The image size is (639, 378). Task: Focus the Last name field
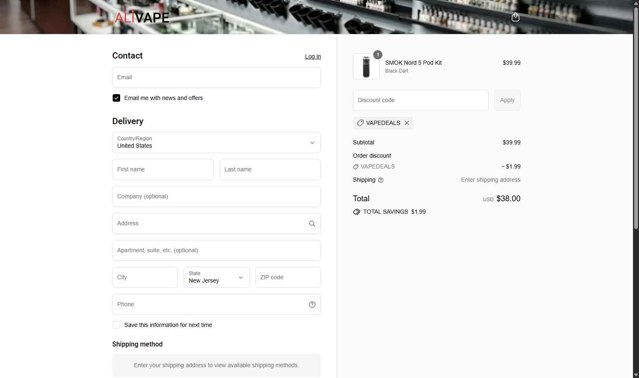click(270, 169)
